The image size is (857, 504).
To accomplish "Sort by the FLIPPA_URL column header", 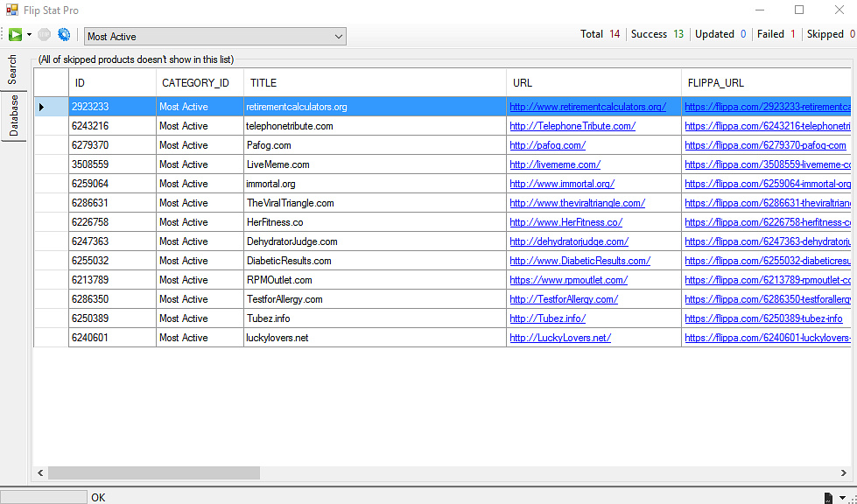I will pos(766,83).
